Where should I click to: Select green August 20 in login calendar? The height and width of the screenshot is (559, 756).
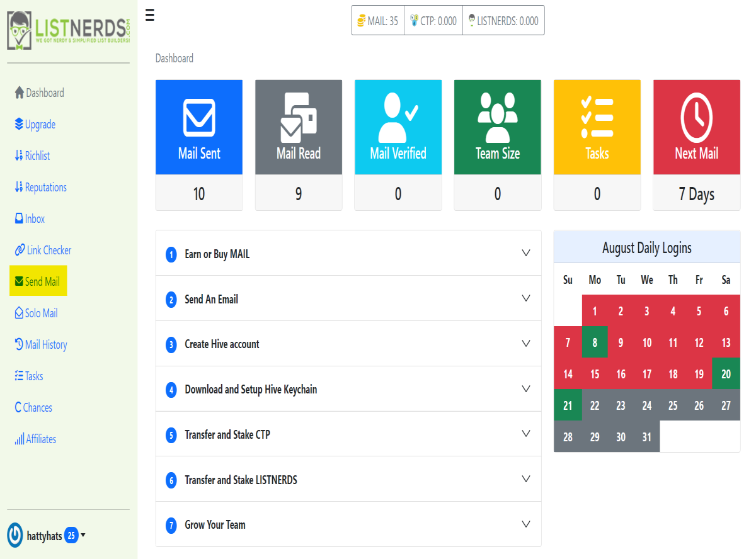point(726,374)
